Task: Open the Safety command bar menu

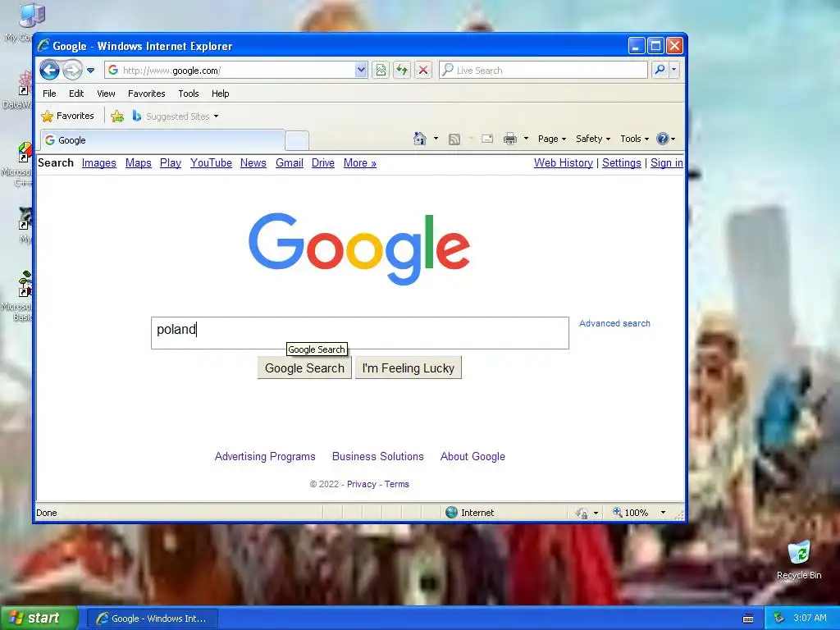Action: coord(592,139)
